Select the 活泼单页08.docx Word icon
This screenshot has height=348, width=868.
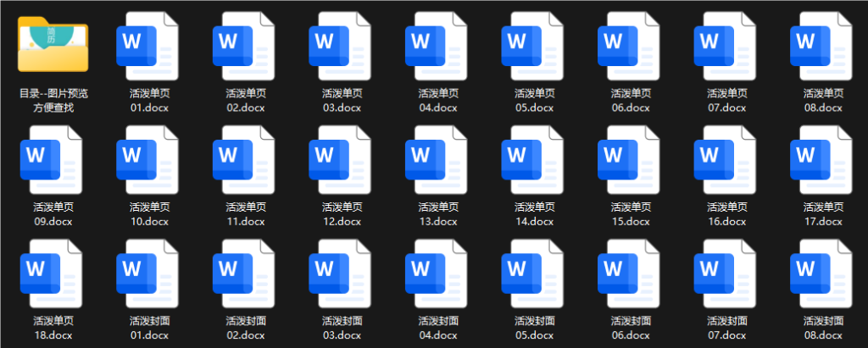pos(821,46)
